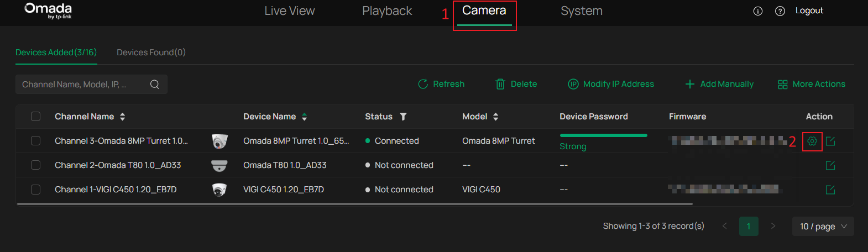Sort by Device Name column arrows
Image resolution: width=868 pixels, height=252 pixels.
pos(305,117)
